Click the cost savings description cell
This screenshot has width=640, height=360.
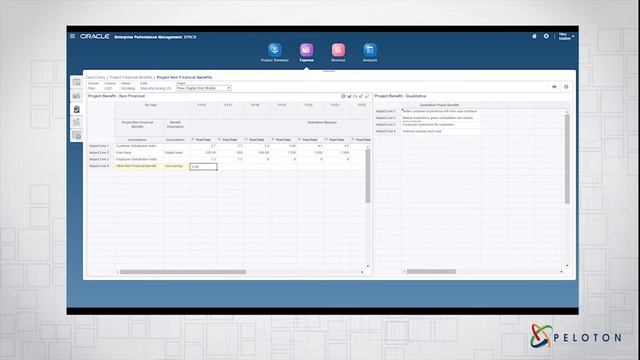tap(176, 166)
